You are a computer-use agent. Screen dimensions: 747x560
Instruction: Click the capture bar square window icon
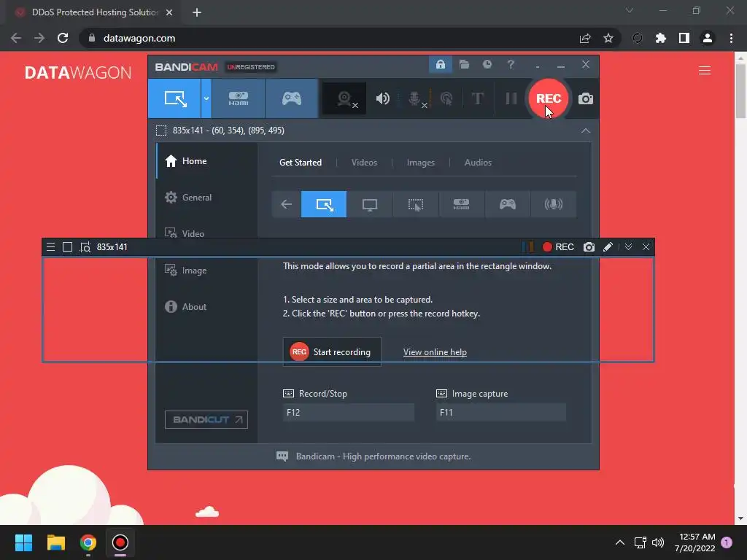67,246
